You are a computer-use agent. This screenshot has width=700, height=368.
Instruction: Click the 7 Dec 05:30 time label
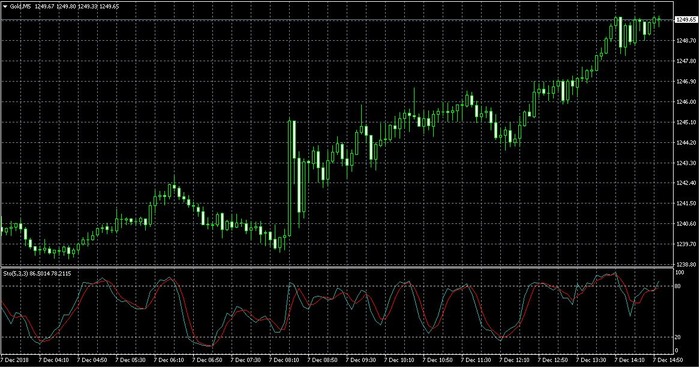pos(130,360)
